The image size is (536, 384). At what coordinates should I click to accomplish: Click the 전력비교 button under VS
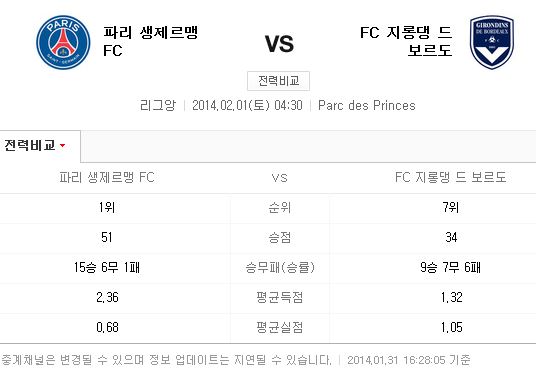click(279, 81)
